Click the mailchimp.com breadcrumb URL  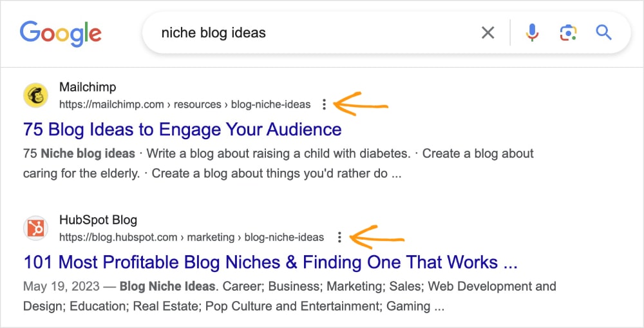click(x=185, y=104)
